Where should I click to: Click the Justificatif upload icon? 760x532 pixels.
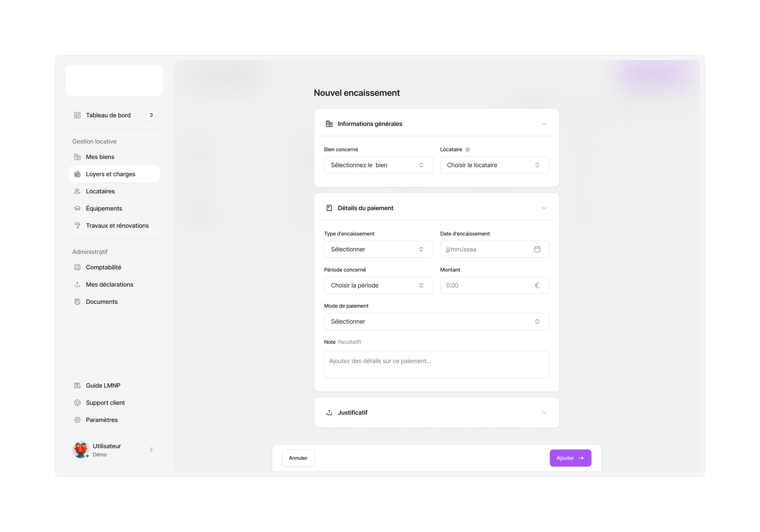(329, 412)
